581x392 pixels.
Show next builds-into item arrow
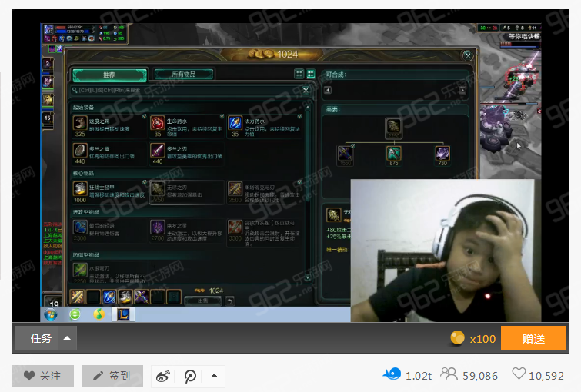pyautogui.click(x=462, y=90)
